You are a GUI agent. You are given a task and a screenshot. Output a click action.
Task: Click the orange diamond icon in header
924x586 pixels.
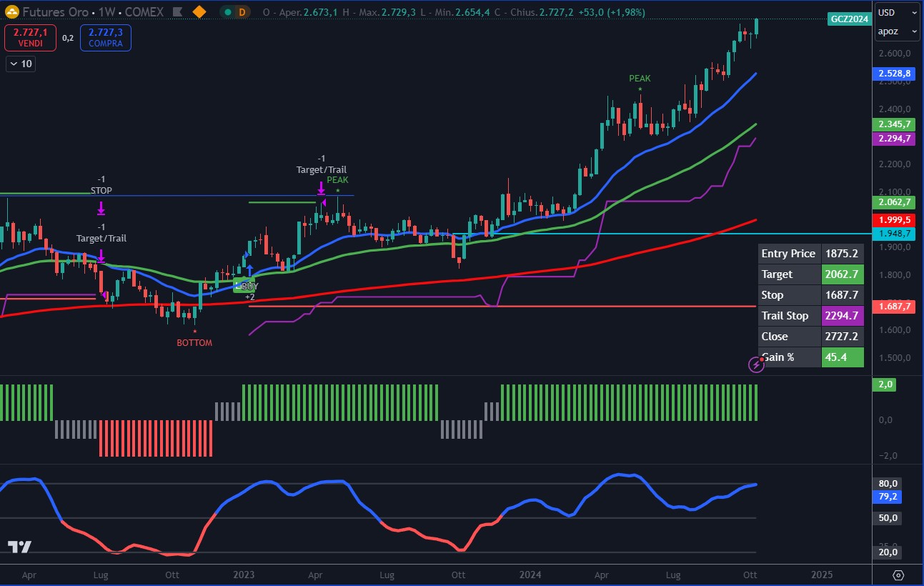pos(199,12)
